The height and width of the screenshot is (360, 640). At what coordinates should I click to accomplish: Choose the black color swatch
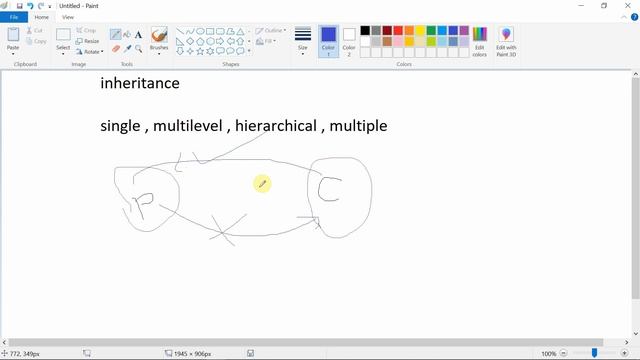point(365,31)
